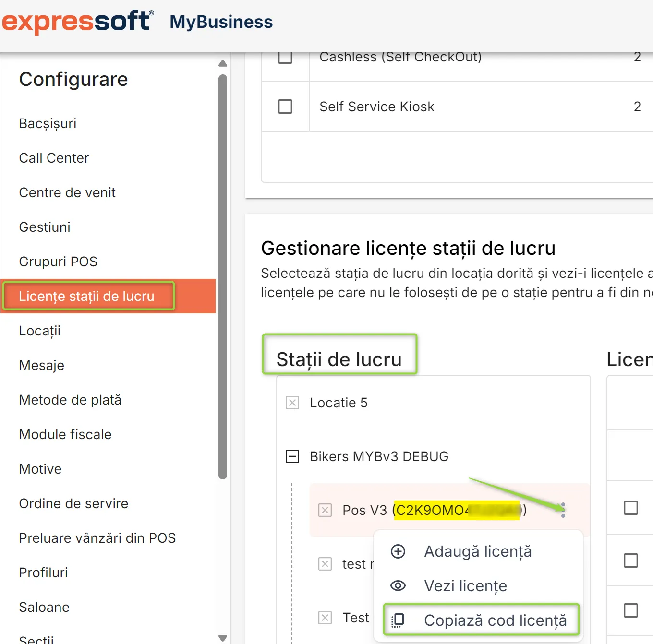This screenshot has height=644, width=653.
Task: Click the X box icon next to test row
Action: coord(325,564)
